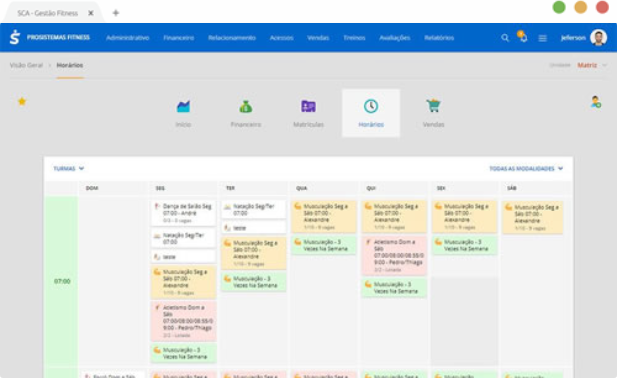Open Monday's pink Atletismo class card
The image size is (617, 378).
tap(183, 321)
